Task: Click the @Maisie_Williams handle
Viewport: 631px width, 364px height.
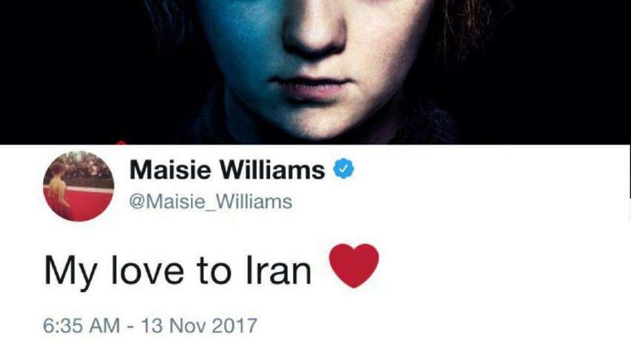Action: point(211,202)
